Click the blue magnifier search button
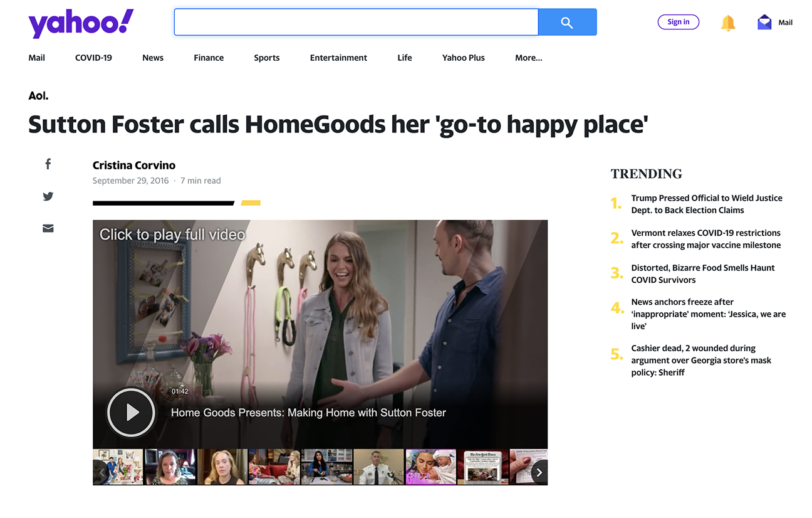This screenshot has height=518, width=812. tap(567, 22)
